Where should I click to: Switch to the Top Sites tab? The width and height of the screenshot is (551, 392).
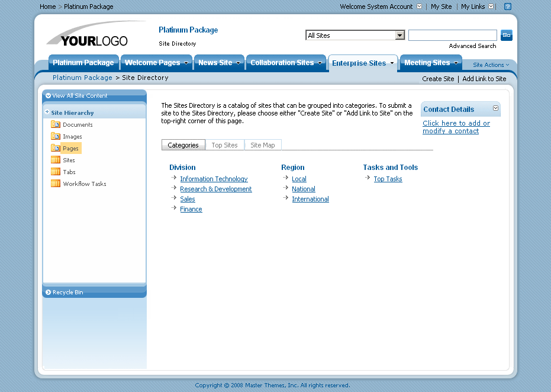(225, 144)
